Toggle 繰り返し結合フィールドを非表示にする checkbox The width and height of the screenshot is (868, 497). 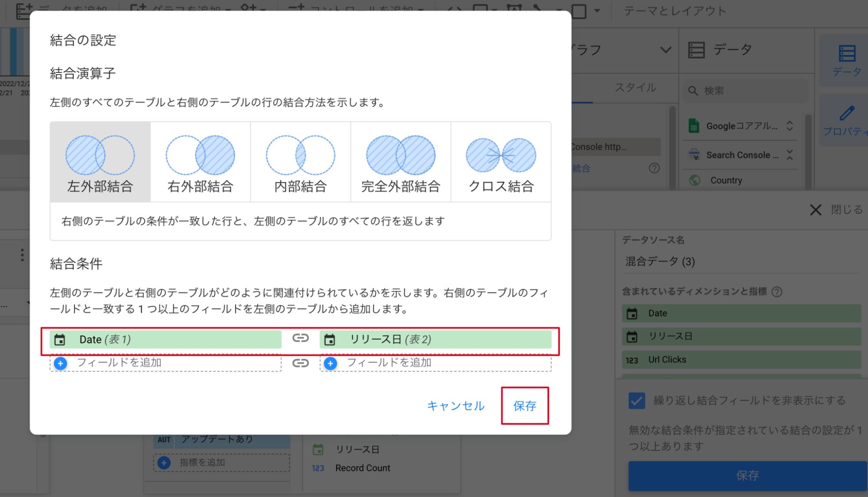pyautogui.click(x=637, y=401)
